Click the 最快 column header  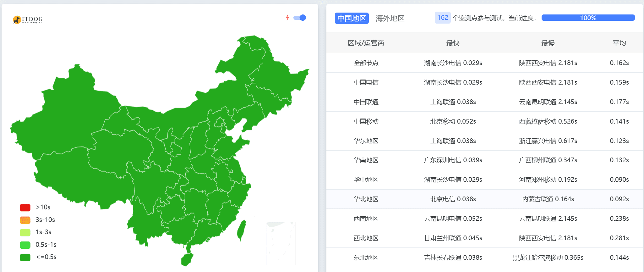pyautogui.click(x=453, y=43)
